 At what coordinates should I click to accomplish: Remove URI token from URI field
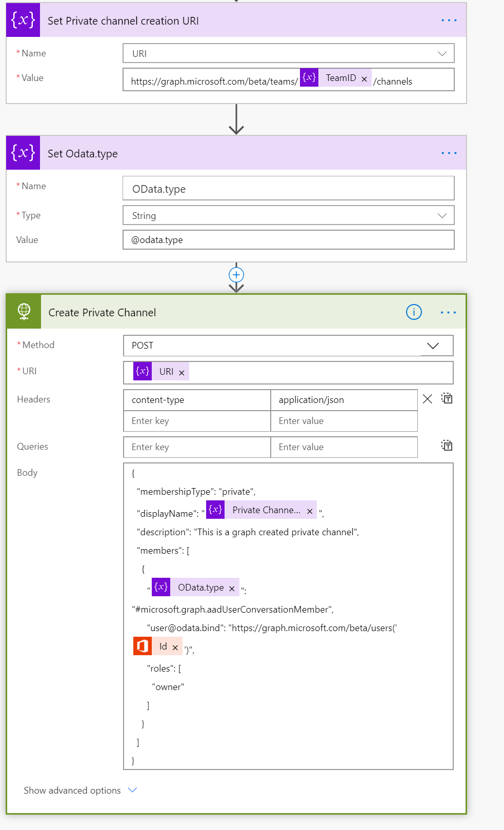pyautogui.click(x=182, y=373)
